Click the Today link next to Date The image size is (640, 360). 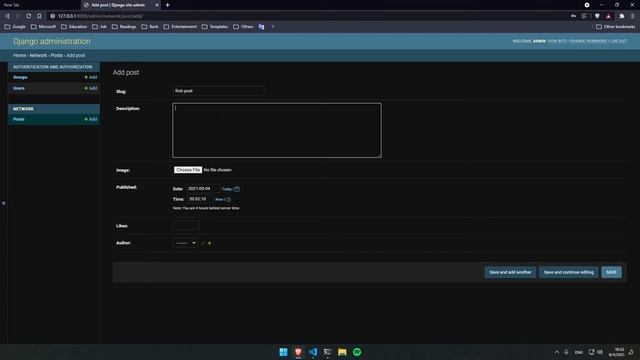pyautogui.click(x=227, y=189)
